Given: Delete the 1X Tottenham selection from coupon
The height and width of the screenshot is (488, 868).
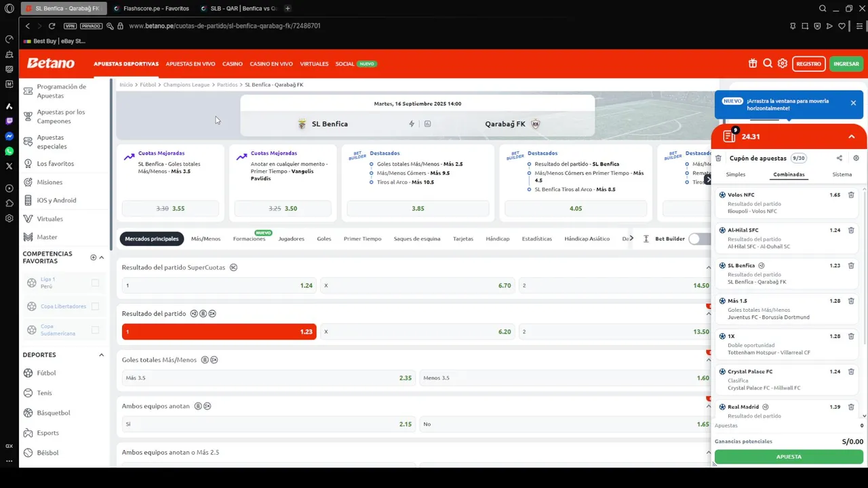Looking at the screenshot, I should (x=851, y=336).
